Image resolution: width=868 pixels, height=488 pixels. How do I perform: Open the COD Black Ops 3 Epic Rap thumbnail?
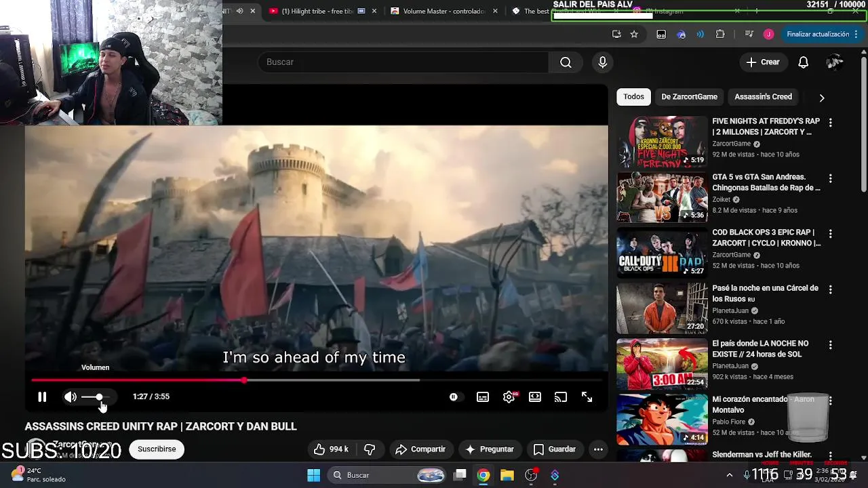[662, 253]
